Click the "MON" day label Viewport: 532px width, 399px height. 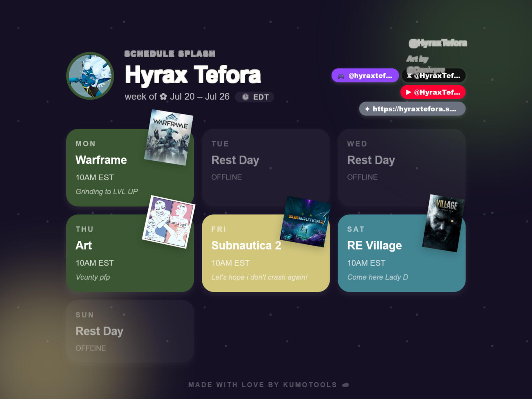[x=86, y=144]
